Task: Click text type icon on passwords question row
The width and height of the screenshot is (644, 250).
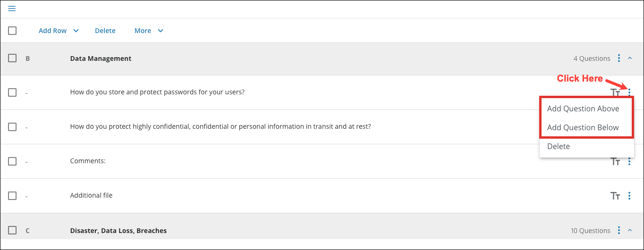Action: (x=615, y=92)
